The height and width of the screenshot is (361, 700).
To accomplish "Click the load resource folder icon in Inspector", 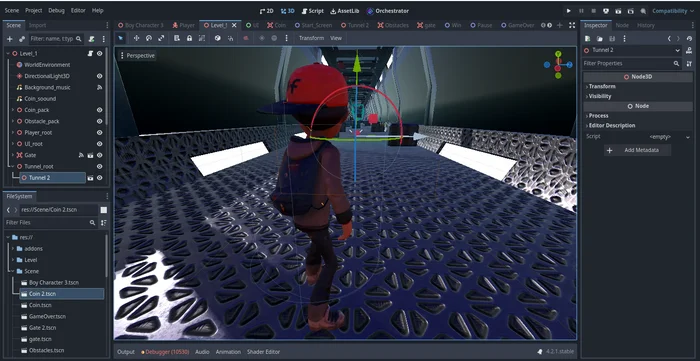I will (600, 39).
